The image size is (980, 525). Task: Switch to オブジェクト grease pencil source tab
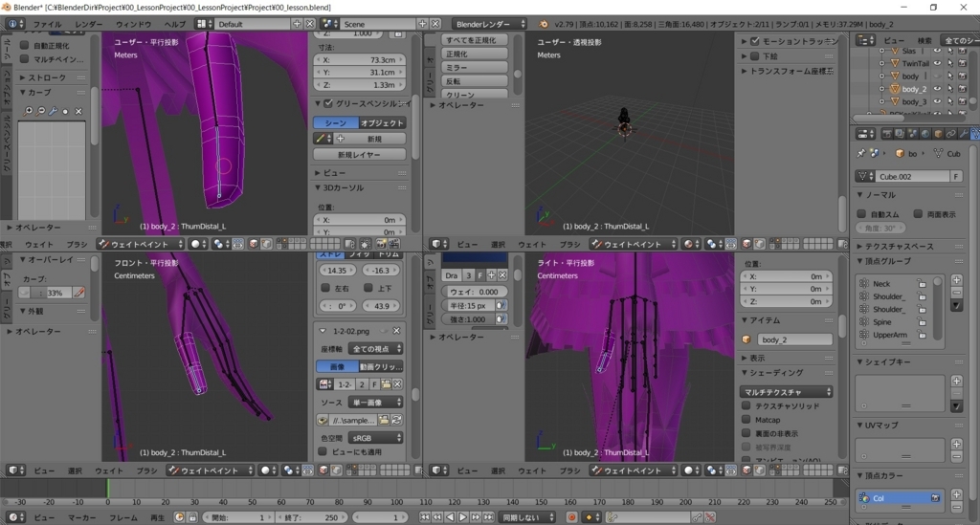[x=383, y=123]
